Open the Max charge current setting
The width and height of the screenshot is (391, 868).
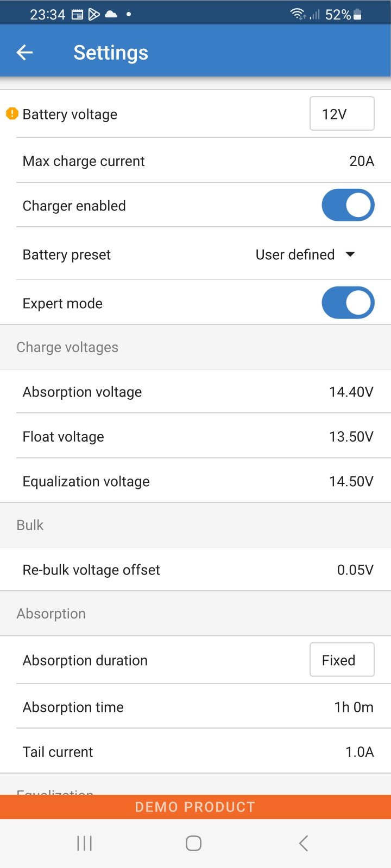(195, 161)
